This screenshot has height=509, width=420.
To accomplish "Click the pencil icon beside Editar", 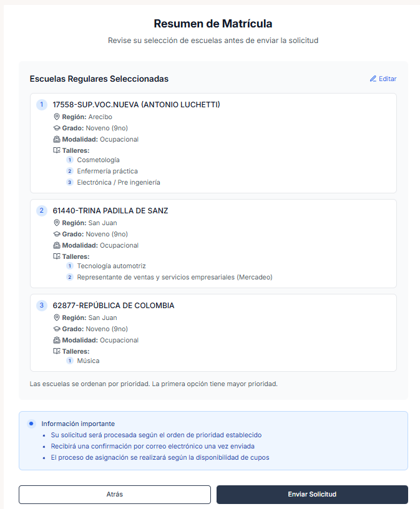I will point(373,79).
